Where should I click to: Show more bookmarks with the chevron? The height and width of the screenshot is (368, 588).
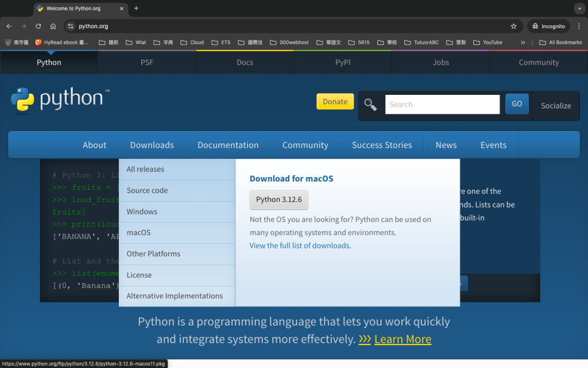click(x=523, y=43)
